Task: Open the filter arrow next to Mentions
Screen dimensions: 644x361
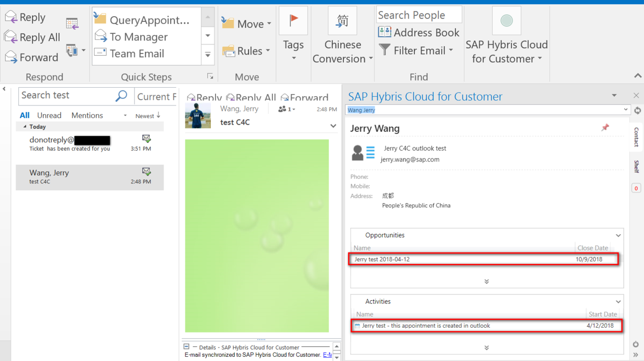Action: click(x=125, y=116)
